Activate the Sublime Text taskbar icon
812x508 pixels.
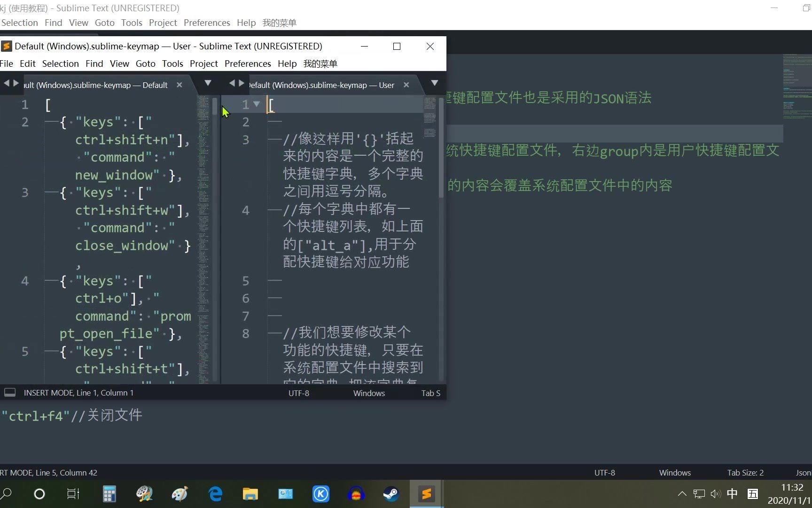point(427,494)
